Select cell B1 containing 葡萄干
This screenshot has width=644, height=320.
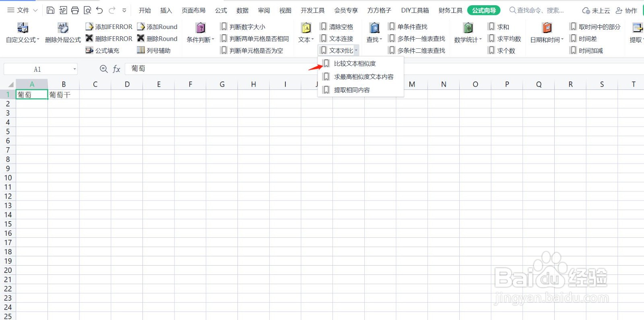(64, 95)
